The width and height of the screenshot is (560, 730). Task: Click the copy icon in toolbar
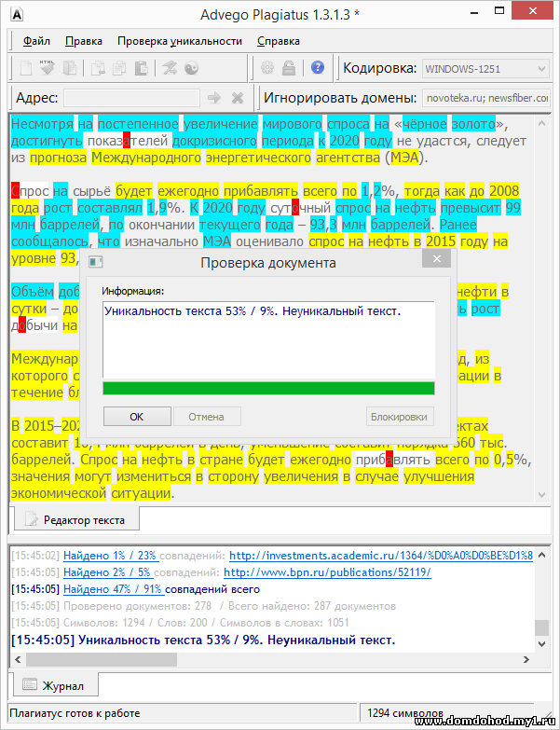click(120, 68)
